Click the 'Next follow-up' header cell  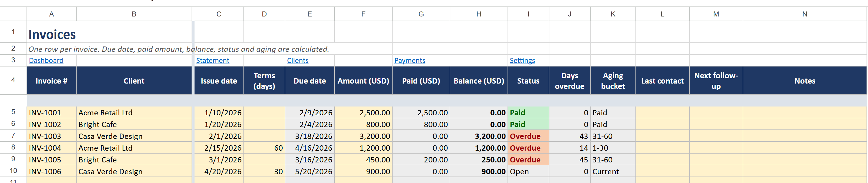[716, 81]
